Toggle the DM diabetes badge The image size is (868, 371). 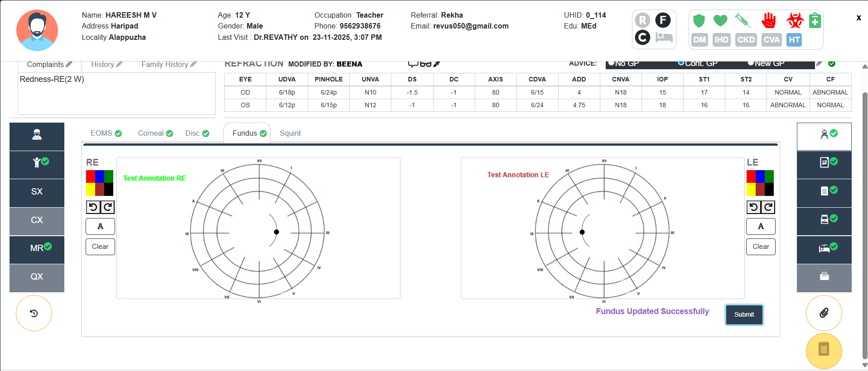click(x=699, y=40)
